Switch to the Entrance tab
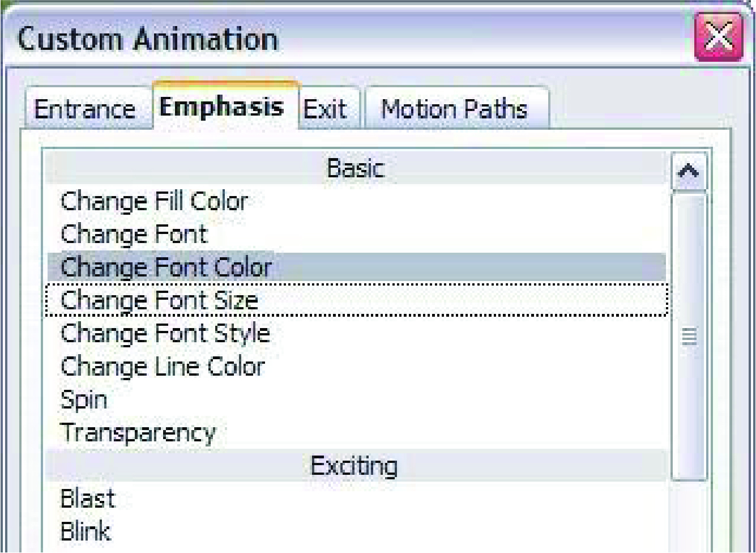The height and width of the screenshot is (553, 756). click(x=86, y=109)
